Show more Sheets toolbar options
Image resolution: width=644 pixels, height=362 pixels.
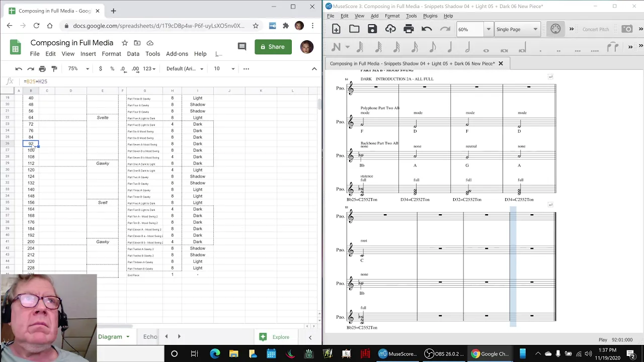tap(246, 68)
